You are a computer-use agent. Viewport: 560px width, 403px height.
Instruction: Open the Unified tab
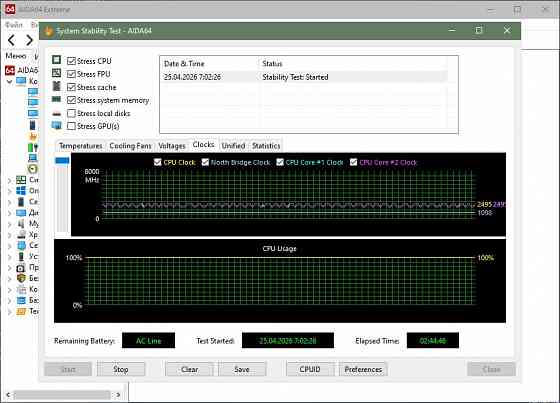coord(233,146)
